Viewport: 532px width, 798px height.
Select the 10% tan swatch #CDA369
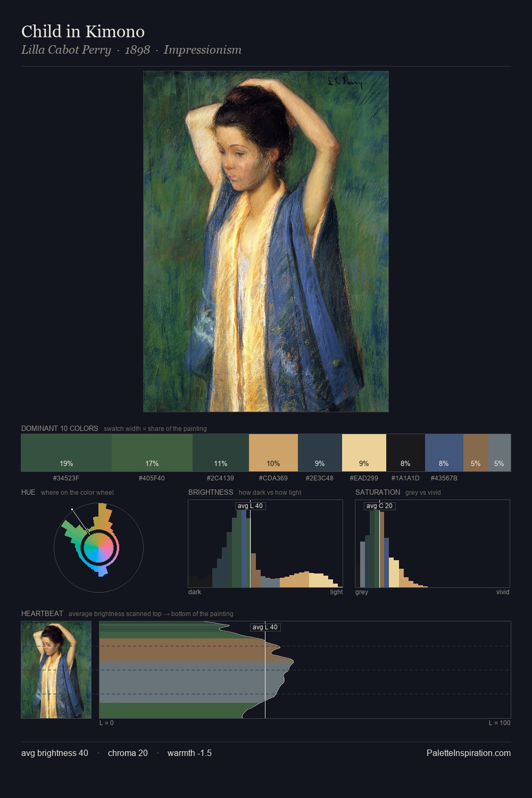coord(273,453)
